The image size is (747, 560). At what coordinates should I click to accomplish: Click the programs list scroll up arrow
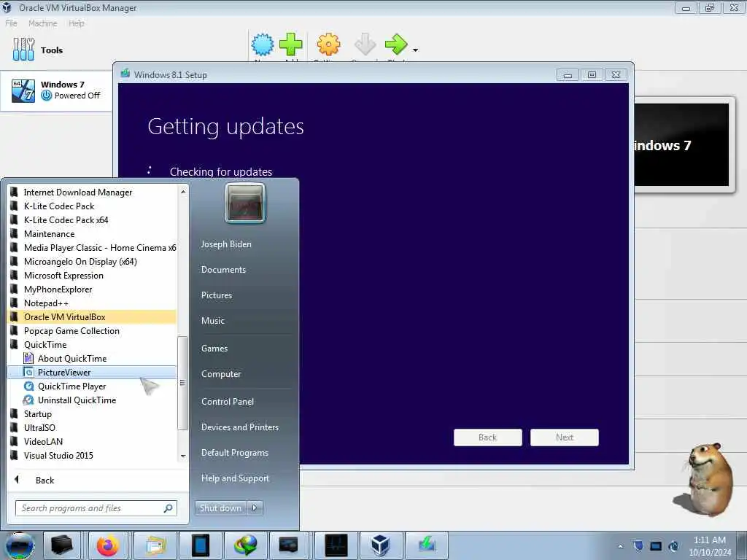click(x=183, y=192)
